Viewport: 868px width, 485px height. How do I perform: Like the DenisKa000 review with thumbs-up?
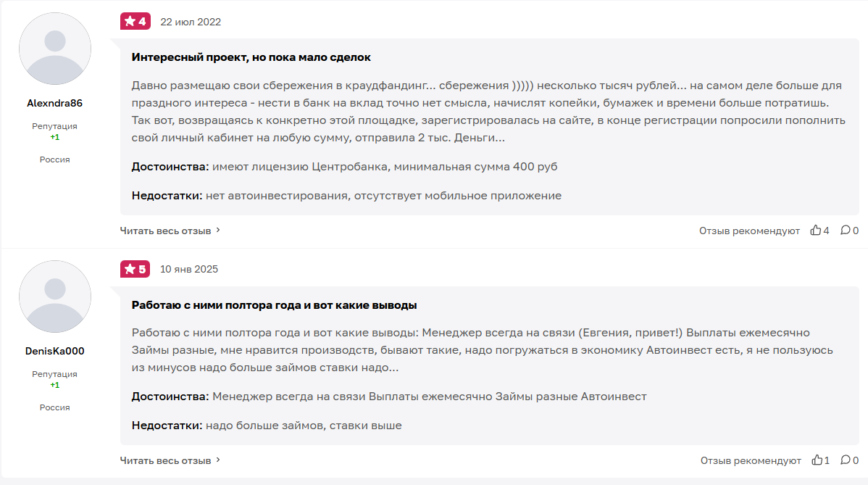coord(817,460)
